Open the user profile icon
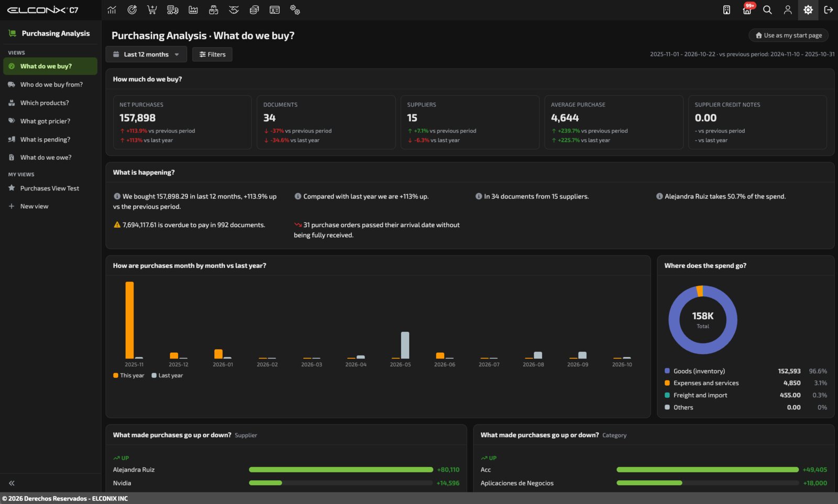The image size is (838, 504). [788, 10]
